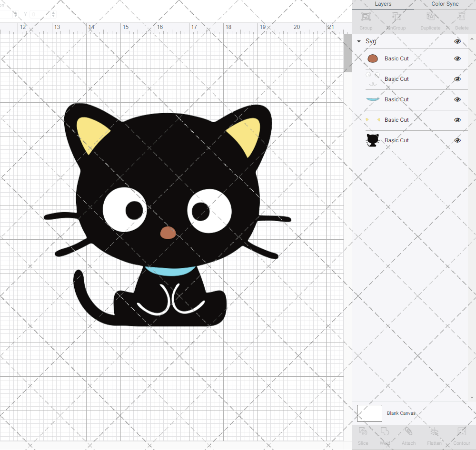Hide the blue collar layer

tap(457, 99)
